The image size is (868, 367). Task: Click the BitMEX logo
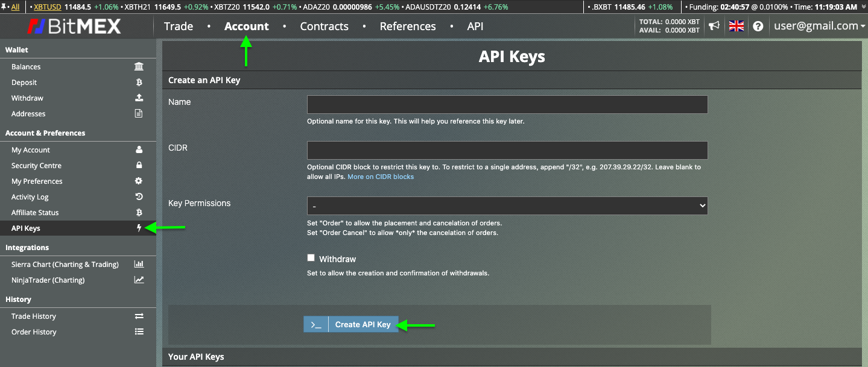tap(74, 27)
